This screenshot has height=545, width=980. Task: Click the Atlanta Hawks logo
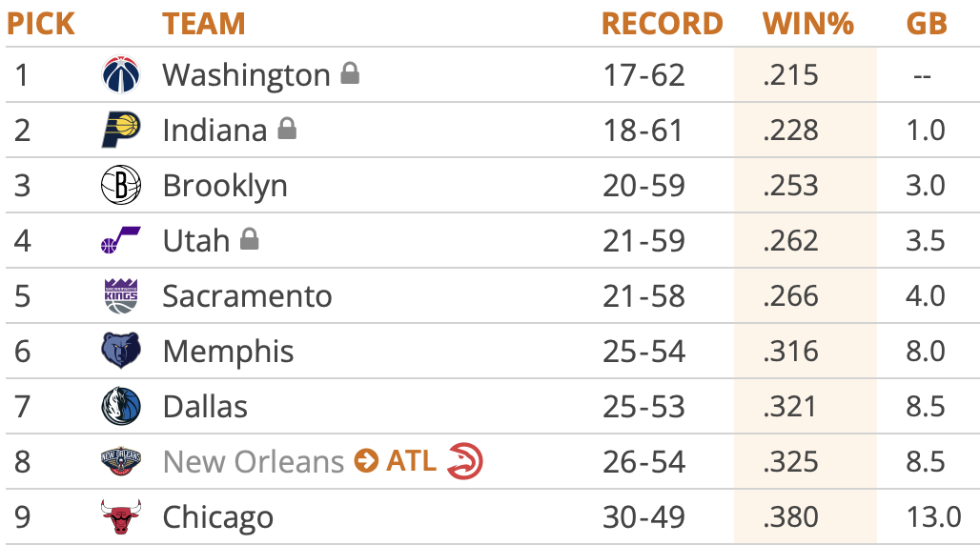coord(465,462)
